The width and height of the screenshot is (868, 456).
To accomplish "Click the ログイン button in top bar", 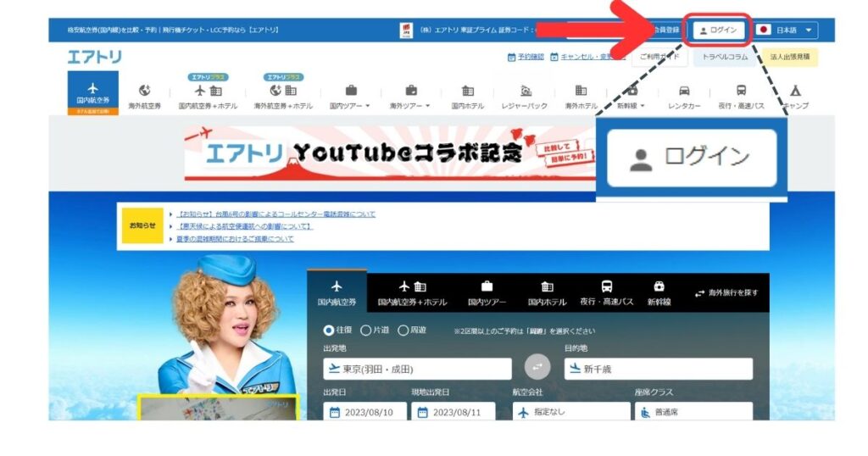I will (718, 30).
